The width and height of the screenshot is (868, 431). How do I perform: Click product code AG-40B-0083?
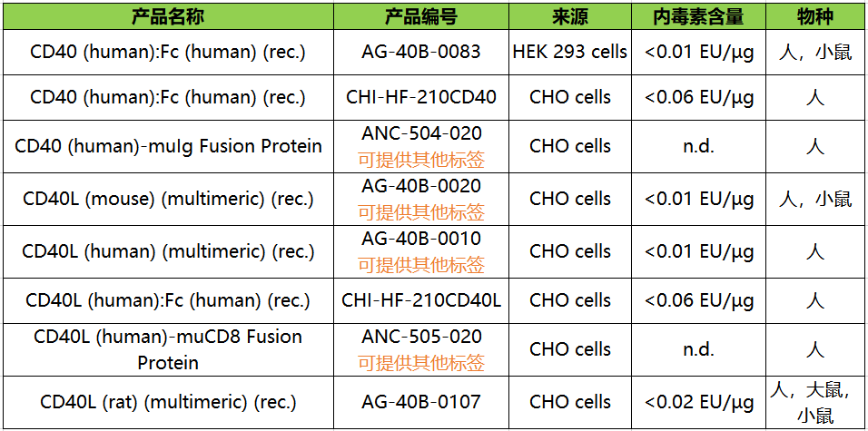click(420, 52)
